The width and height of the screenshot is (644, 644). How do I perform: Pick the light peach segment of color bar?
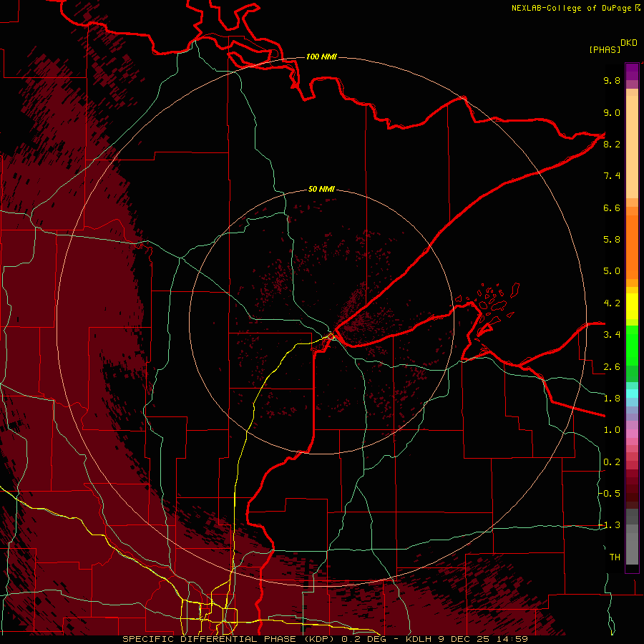(632, 147)
